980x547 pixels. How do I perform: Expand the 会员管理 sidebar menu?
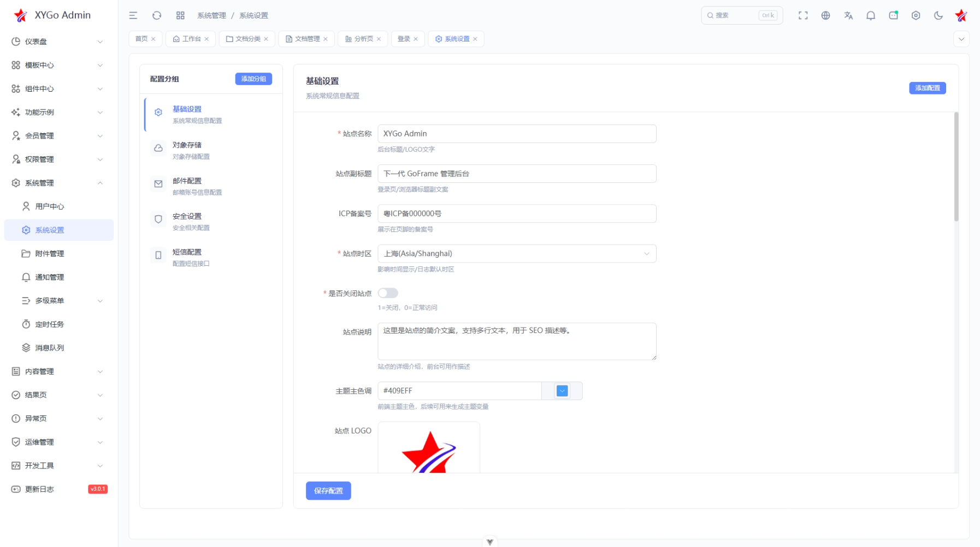click(x=58, y=135)
